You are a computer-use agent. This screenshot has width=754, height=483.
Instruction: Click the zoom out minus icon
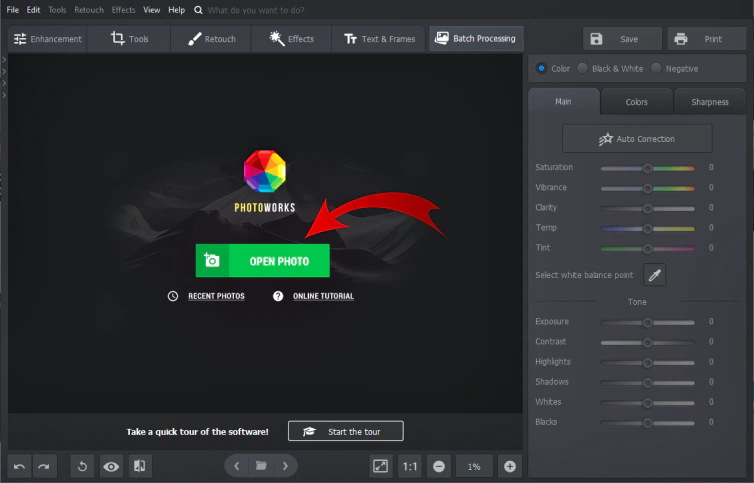pyautogui.click(x=439, y=466)
